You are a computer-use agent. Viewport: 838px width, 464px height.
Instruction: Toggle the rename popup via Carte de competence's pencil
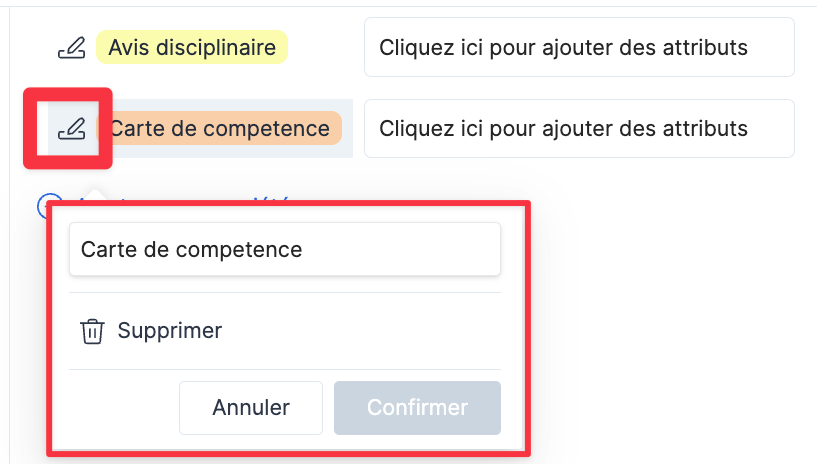71,129
